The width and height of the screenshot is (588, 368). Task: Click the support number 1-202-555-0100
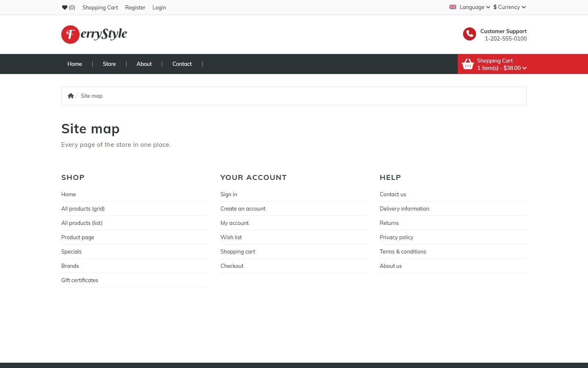pyautogui.click(x=506, y=38)
